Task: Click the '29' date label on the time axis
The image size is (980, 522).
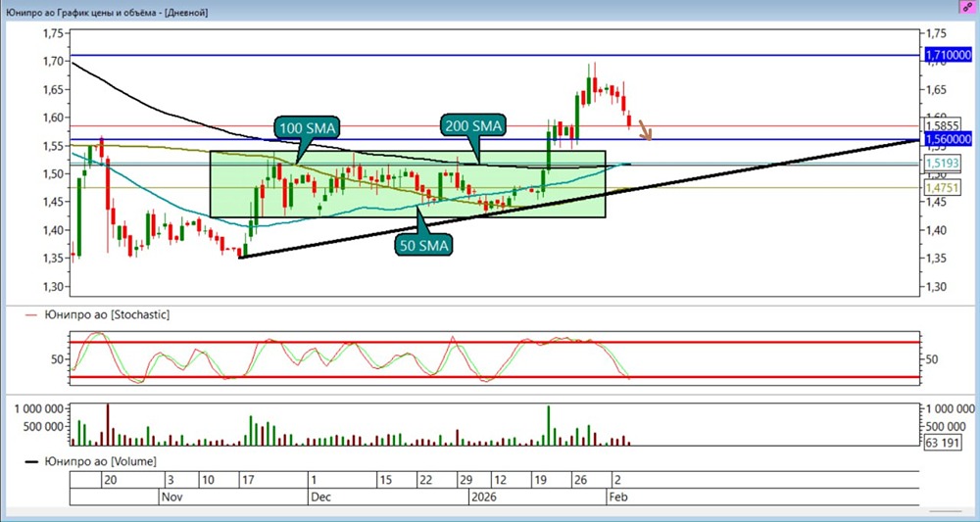Action: (465, 480)
